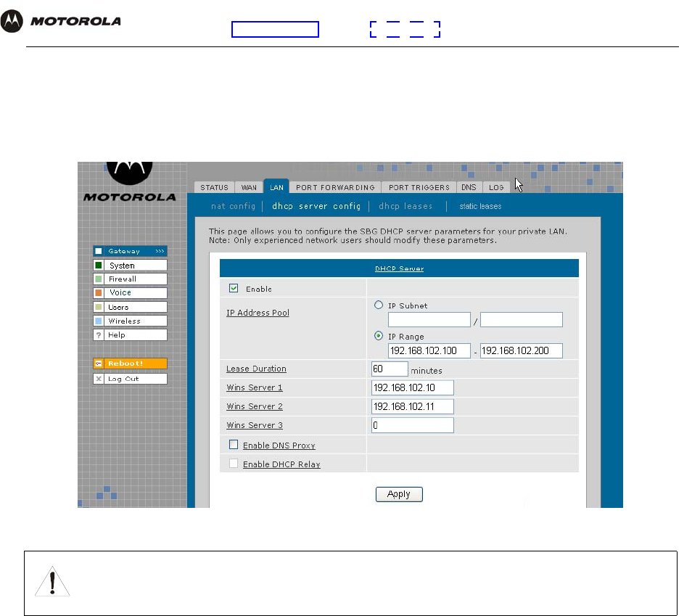The height and width of the screenshot is (616, 700).
Task: Open the Voice sidebar menu
Action: coord(130,293)
